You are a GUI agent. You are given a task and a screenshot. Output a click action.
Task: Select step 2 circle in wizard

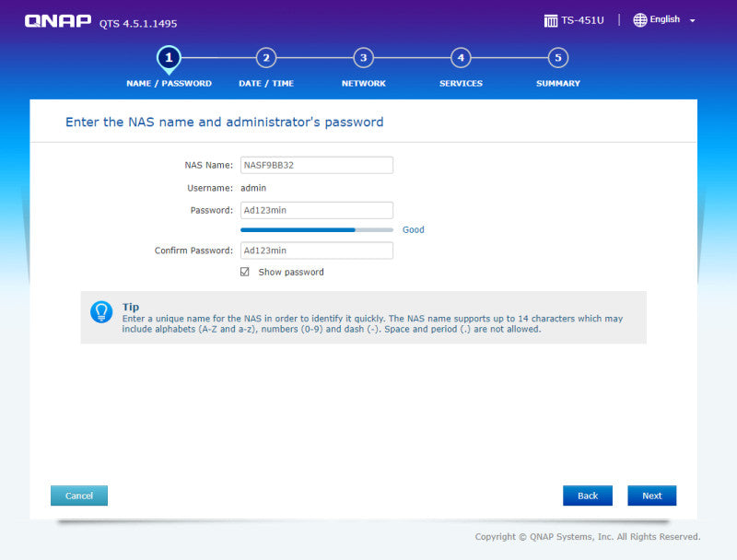tap(266, 58)
